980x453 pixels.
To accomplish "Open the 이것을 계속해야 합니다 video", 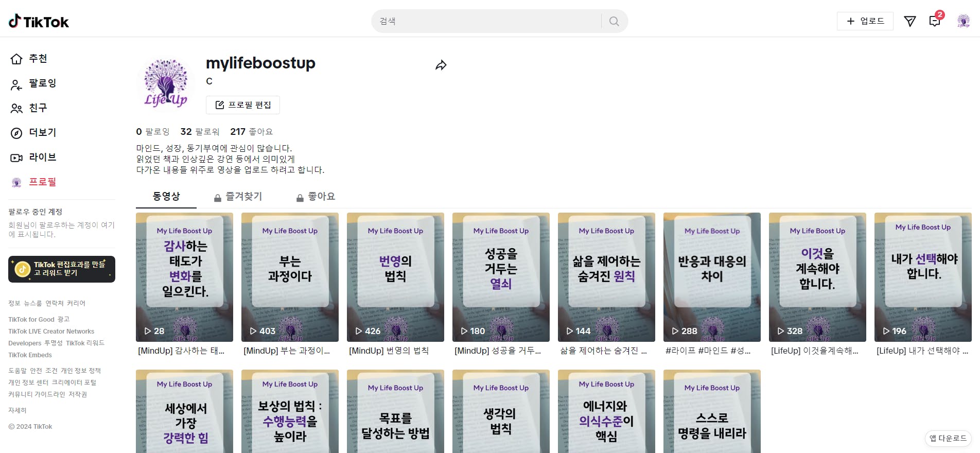I will (817, 277).
